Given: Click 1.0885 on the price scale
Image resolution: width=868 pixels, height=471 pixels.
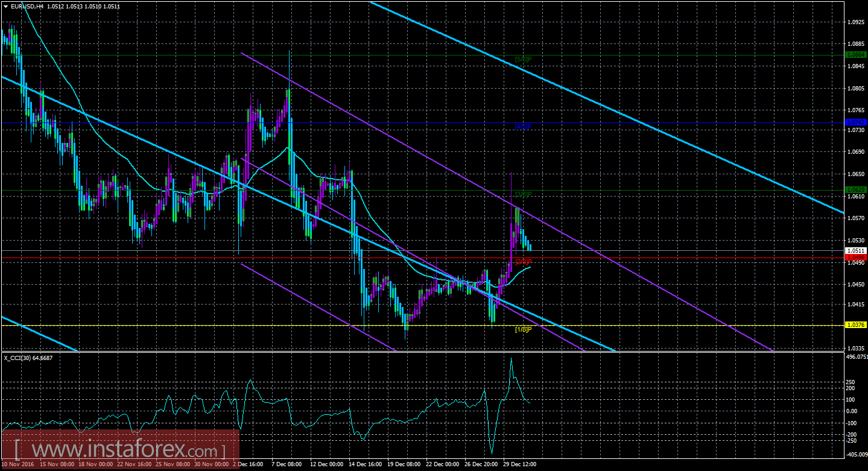Looking at the screenshot, I should coord(857,45).
